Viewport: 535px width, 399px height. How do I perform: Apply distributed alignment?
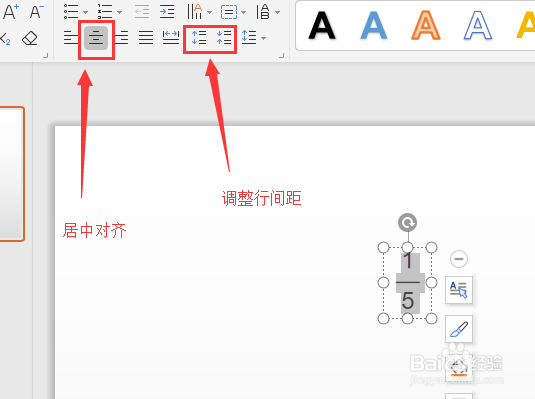(171, 38)
